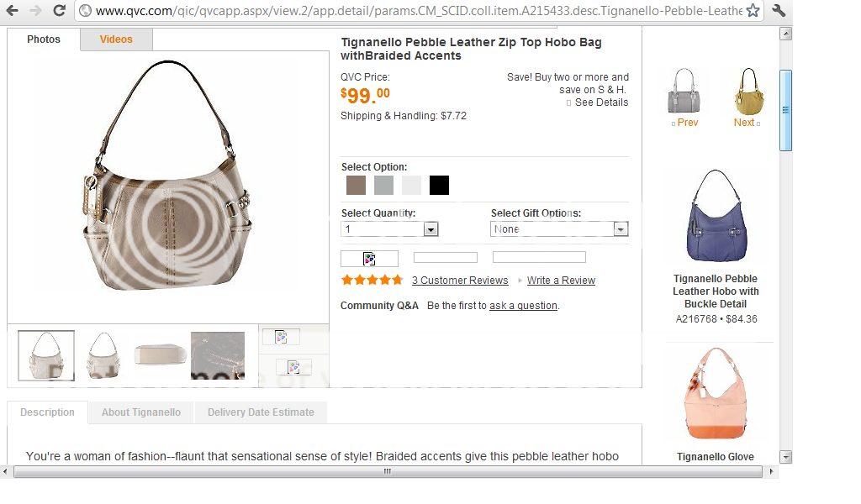Viewport: 861px width, 504px height.
Task: Click the five-star rating icon
Action: pos(372,280)
